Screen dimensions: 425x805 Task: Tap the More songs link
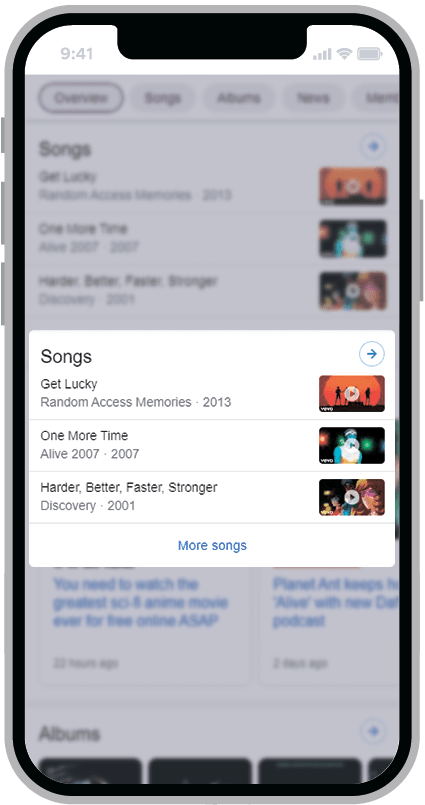point(212,545)
